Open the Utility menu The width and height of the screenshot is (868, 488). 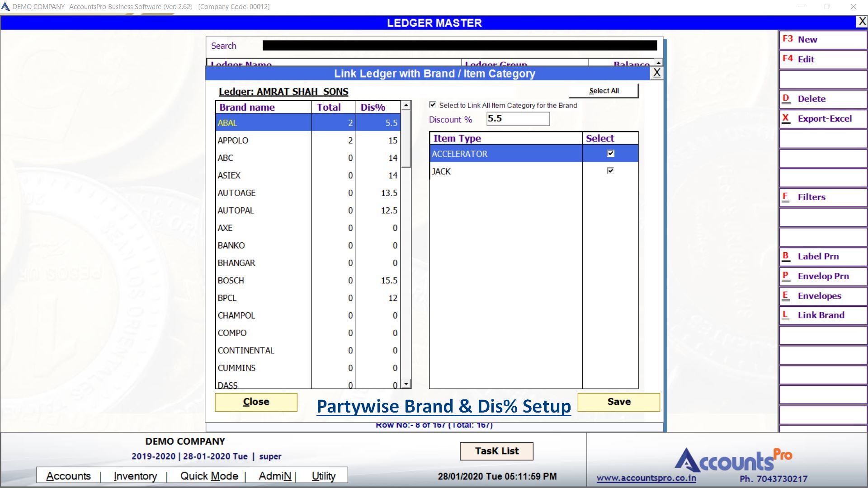(323, 476)
